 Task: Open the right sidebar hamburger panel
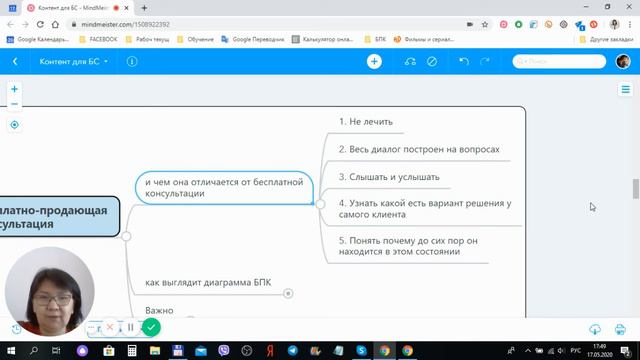pos(625,89)
